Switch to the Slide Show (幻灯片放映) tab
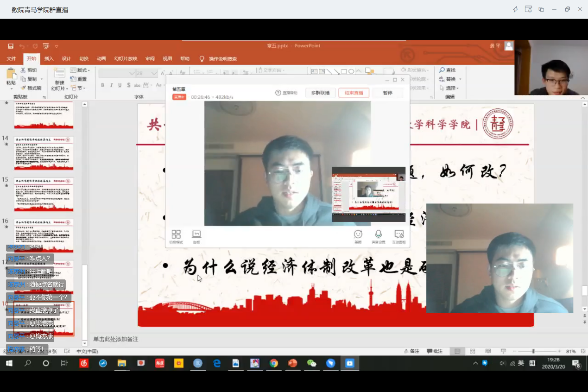 (126, 59)
